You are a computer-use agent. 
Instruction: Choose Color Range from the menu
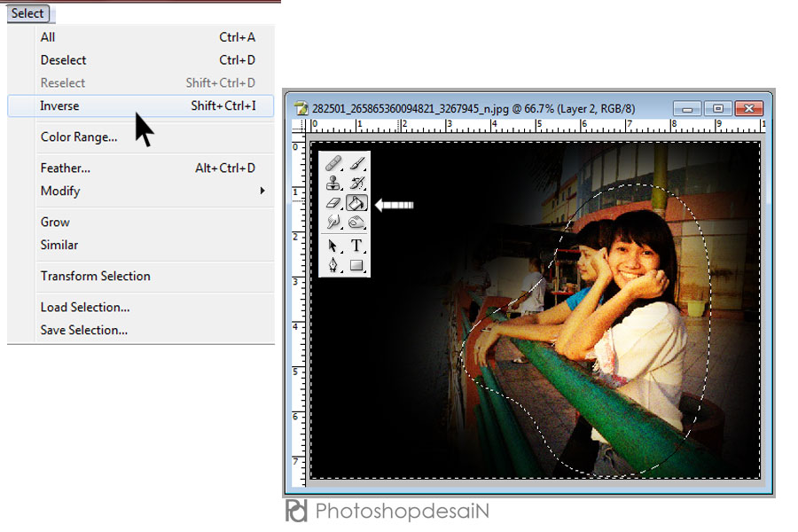pos(79,137)
